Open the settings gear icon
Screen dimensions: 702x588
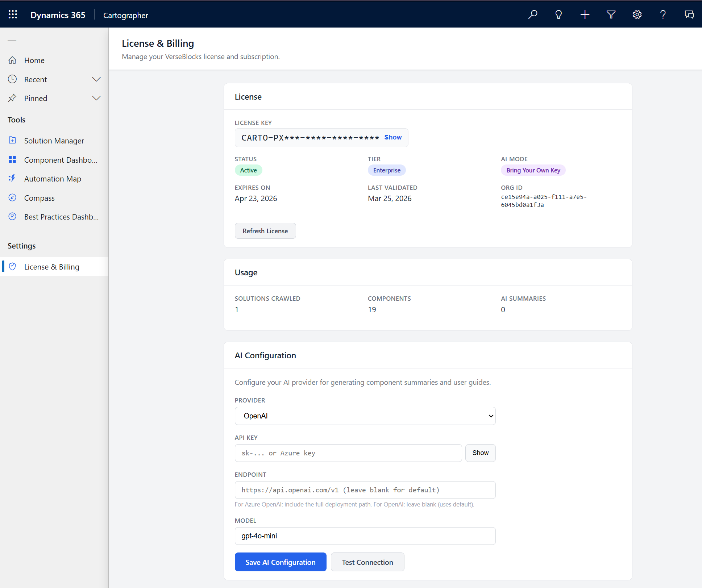pyautogui.click(x=637, y=14)
